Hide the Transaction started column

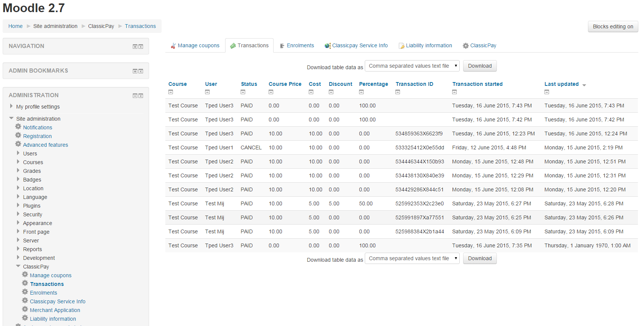click(454, 92)
